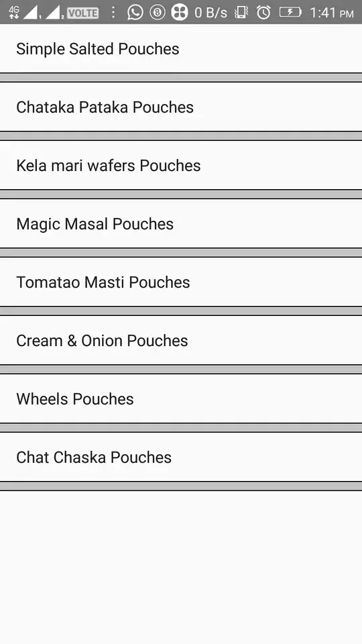
Task: Tap the 4G data signal icon
Action: tap(14, 12)
